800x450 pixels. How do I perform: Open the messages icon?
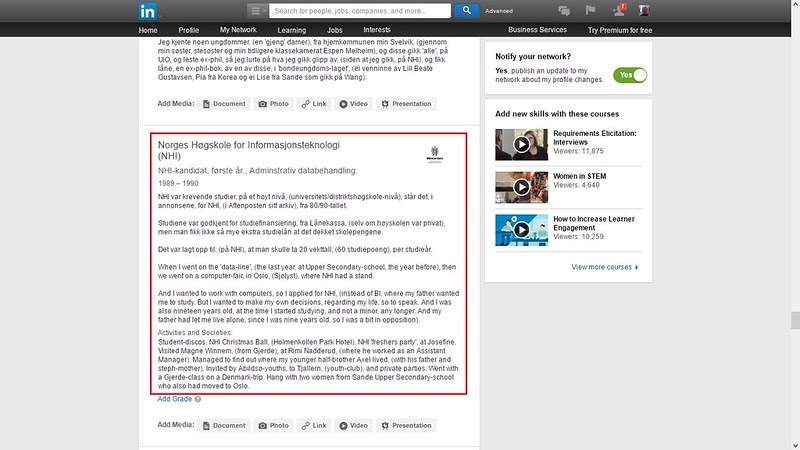pos(564,10)
